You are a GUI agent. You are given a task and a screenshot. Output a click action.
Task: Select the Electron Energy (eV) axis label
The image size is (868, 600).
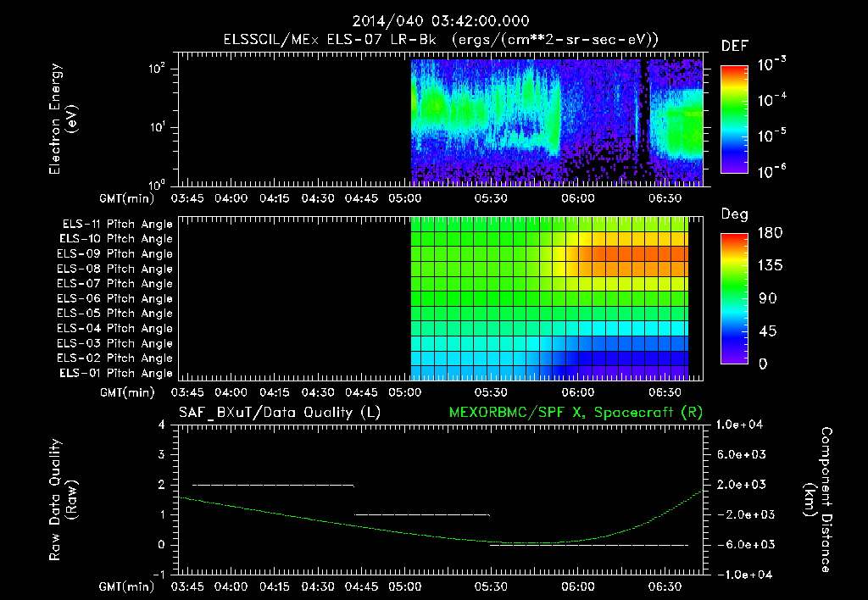[63, 119]
